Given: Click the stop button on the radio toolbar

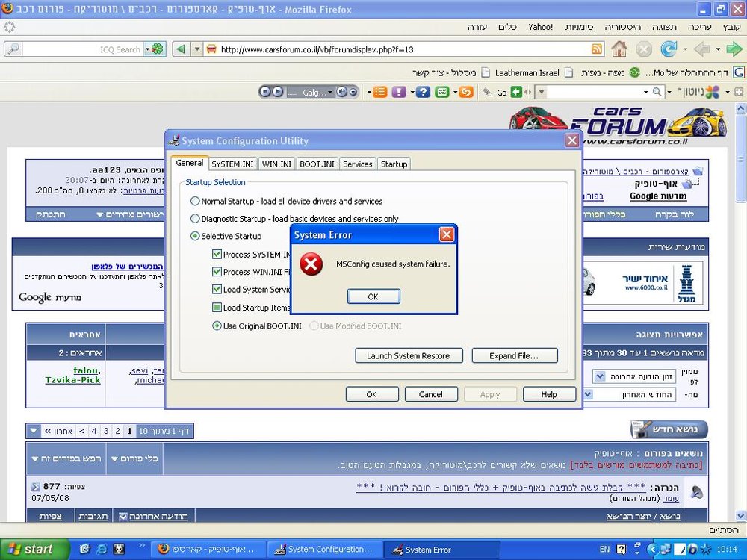Looking at the screenshot, I should click(x=267, y=92).
